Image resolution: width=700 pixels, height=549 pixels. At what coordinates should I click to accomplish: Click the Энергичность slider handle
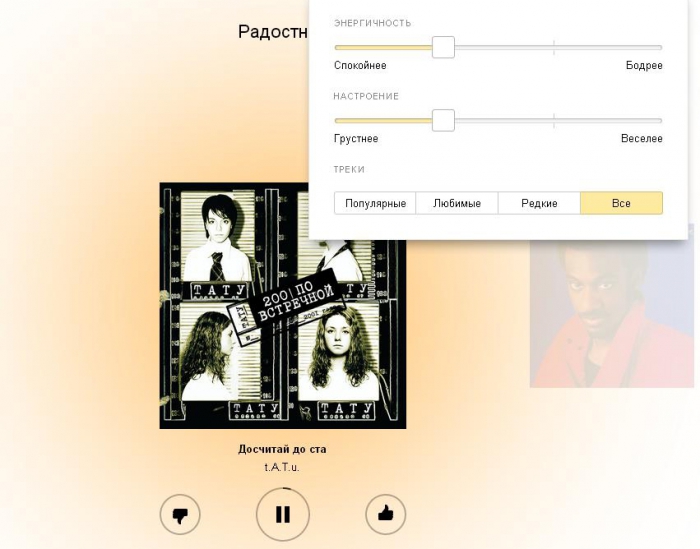[x=443, y=47]
